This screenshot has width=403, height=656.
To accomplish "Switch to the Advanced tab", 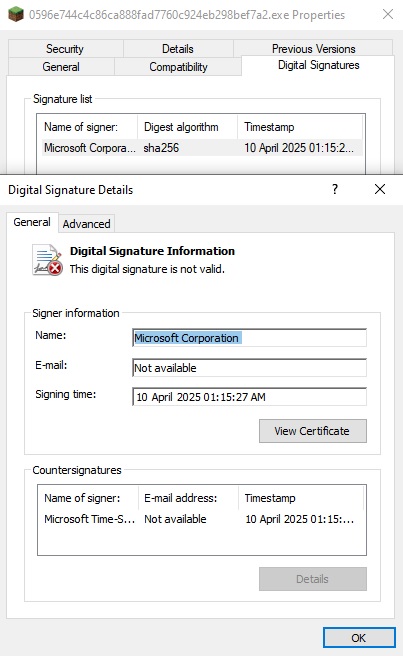I will (87, 224).
